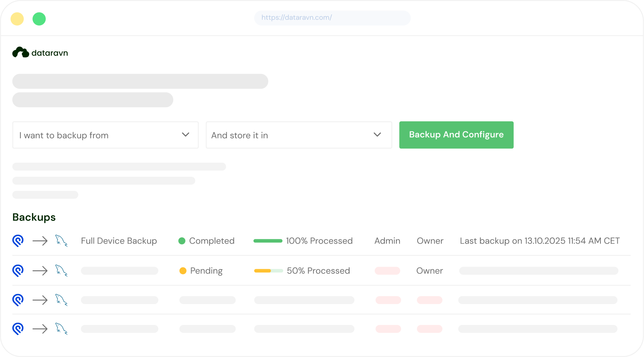Click the green window button at top left
The width and height of the screenshot is (644, 357).
point(39,19)
